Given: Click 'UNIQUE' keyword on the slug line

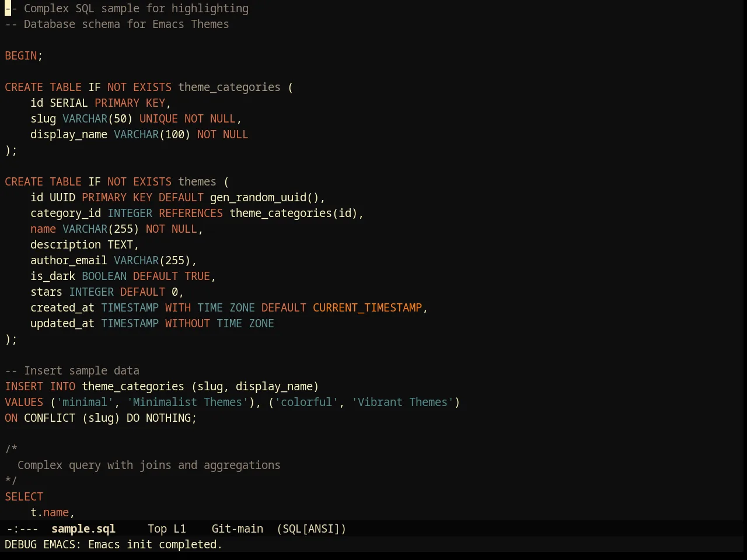Looking at the screenshot, I should coord(159,118).
